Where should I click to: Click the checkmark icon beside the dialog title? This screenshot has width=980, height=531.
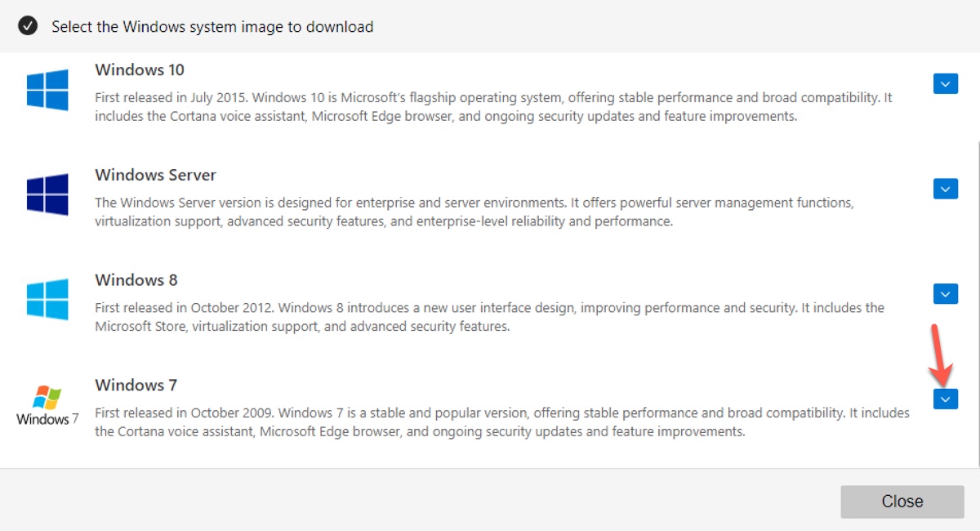(28, 26)
